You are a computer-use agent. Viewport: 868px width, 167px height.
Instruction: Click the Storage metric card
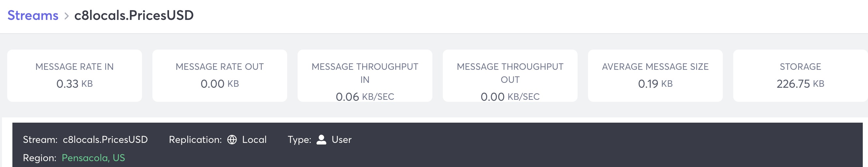pos(800,75)
